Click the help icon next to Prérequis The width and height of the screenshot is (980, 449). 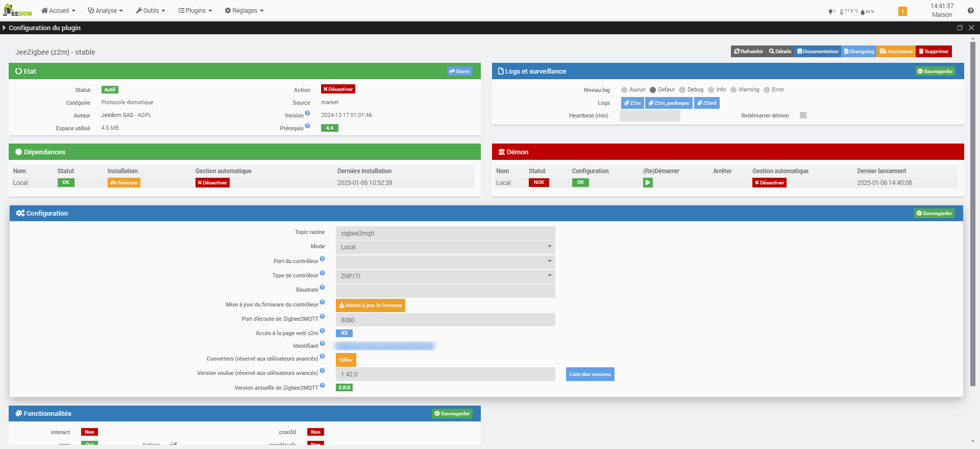click(308, 126)
